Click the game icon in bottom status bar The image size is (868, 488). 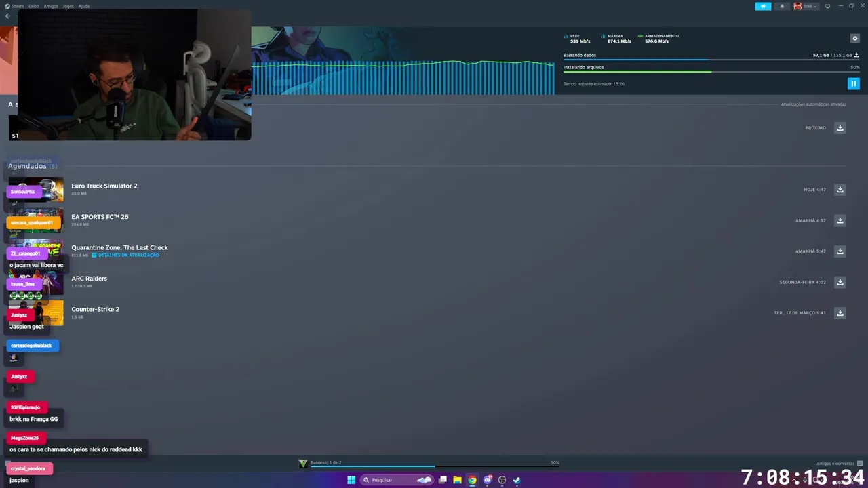(303, 464)
